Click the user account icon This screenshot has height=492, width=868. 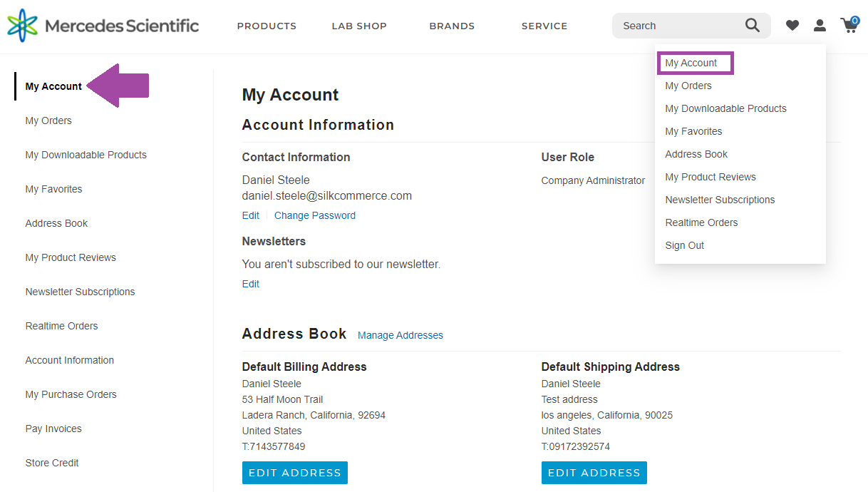(x=820, y=26)
